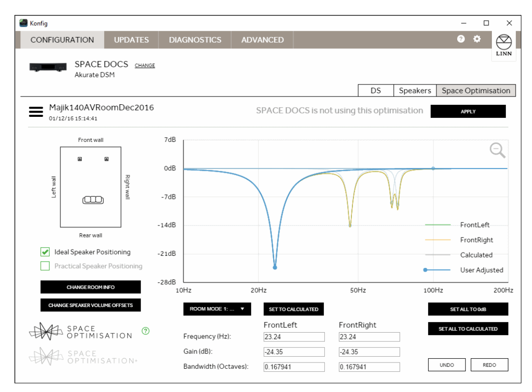Image resolution: width=532 pixels, height=392 pixels.
Task: Select the Speakers sub-tab
Action: click(x=415, y=91)
